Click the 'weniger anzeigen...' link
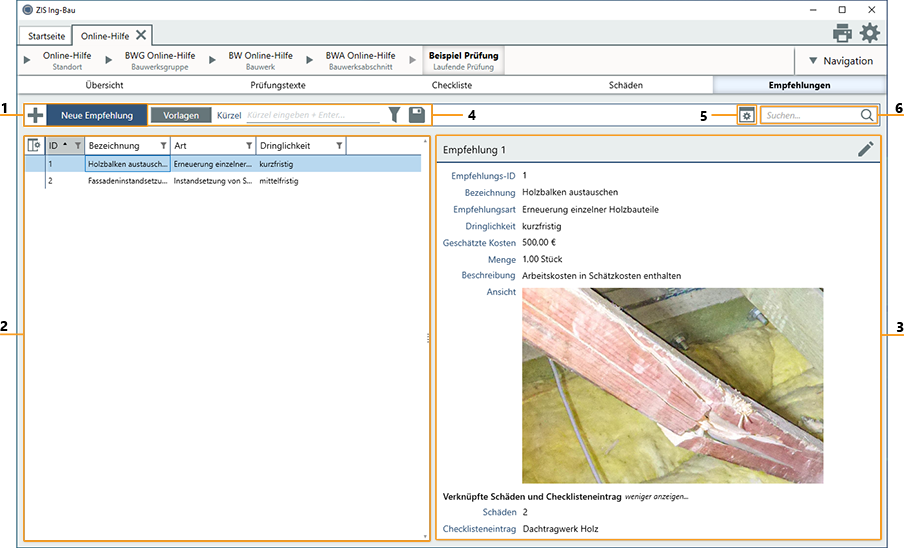Image resolution: width=904 pixels, height=548 pixels. click(x=657, y=495)
